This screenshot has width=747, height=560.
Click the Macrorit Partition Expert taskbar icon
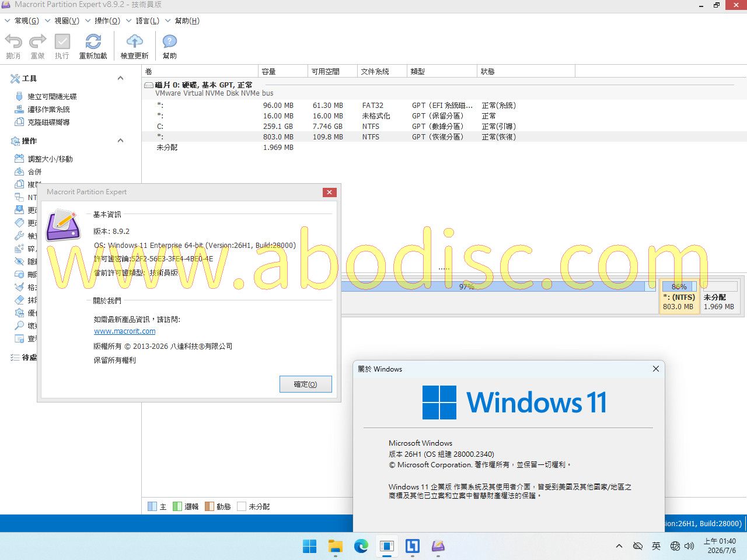click(x=438, y=546)
